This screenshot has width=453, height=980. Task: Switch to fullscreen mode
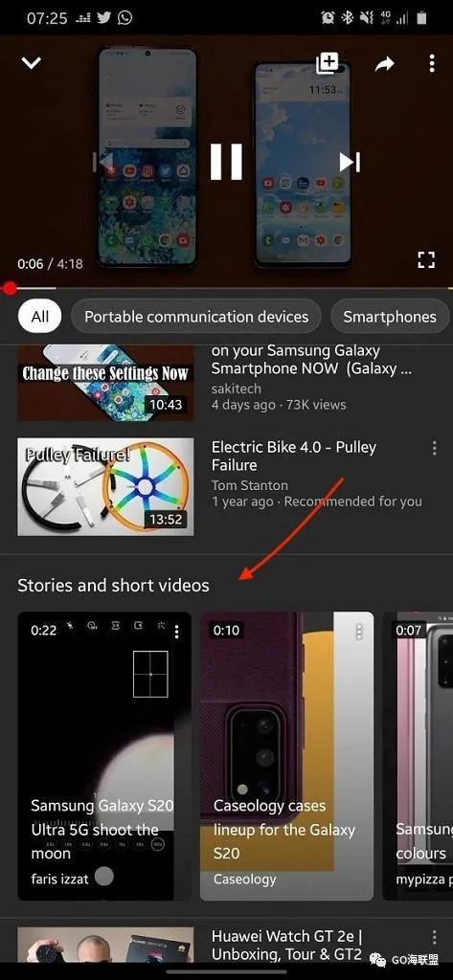[x=426, y=260]
